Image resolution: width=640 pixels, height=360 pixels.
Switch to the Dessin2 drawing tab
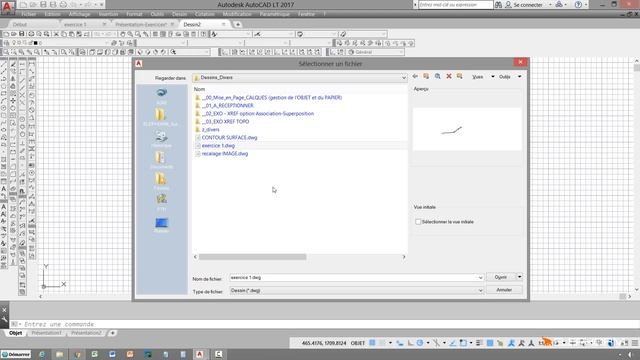pos(192,24)
